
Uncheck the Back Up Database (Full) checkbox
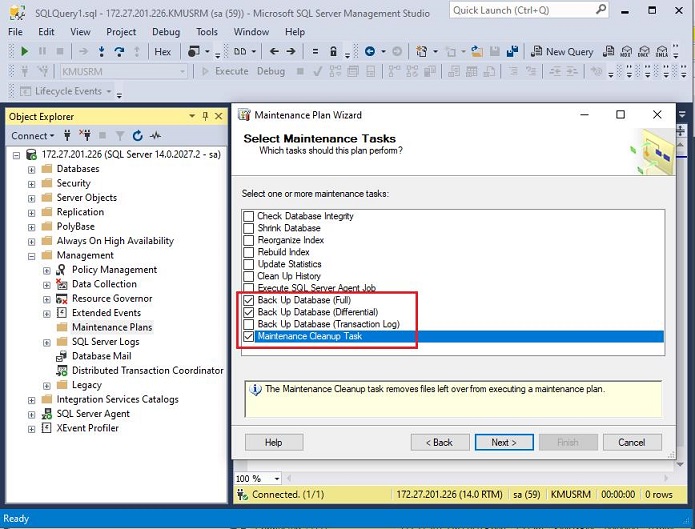[x=249, y=300]
